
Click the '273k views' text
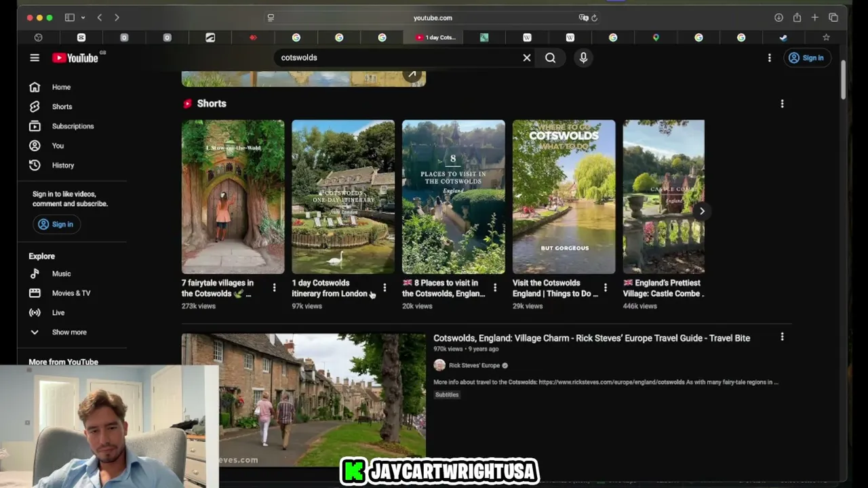199,306
